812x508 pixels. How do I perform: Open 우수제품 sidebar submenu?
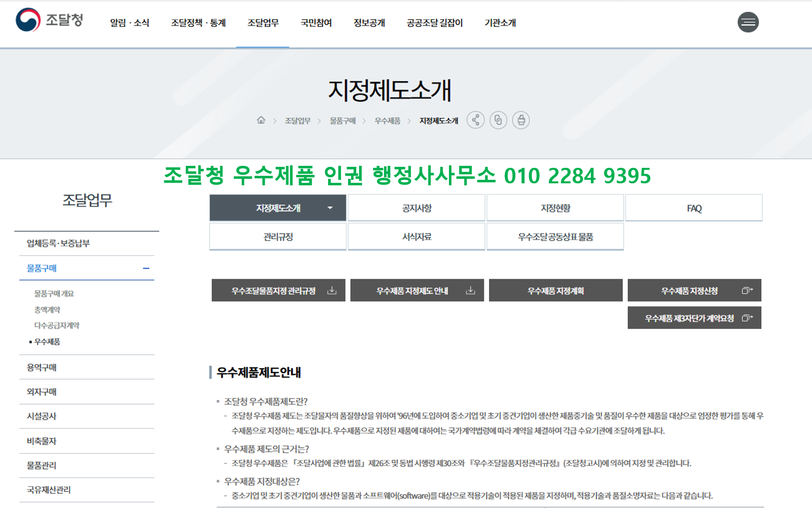pos(47,342)
